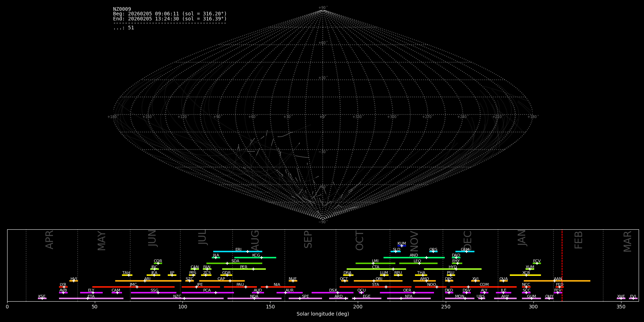This screenshot has height=322, width=644.
Task: Click the SSG shower label
Action: [154, 291]
